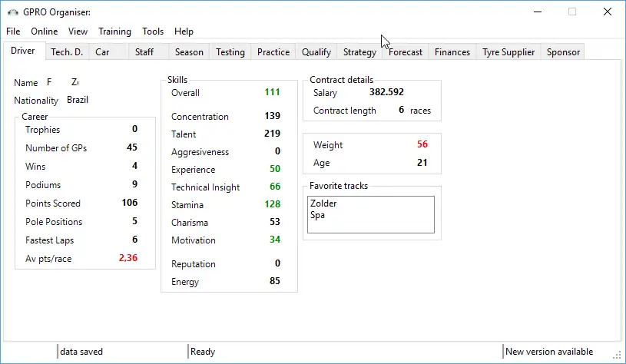Click the Overall skill value 111

pos(272,92)
